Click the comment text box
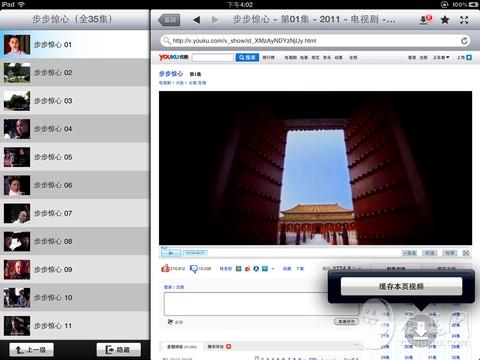This screenshot has width=480, height=360. click(261, 304)
